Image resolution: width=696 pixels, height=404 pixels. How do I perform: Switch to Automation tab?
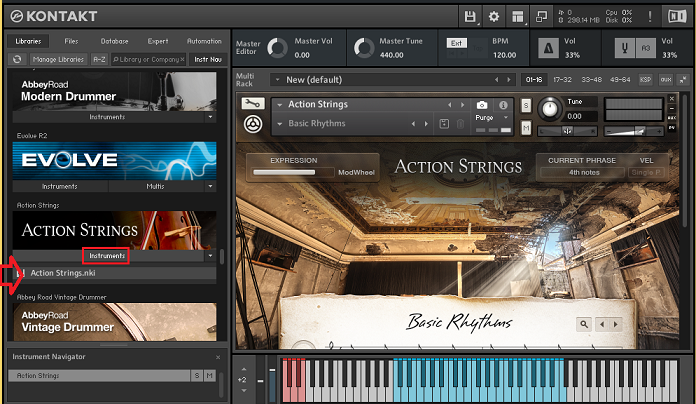(204, 41)
